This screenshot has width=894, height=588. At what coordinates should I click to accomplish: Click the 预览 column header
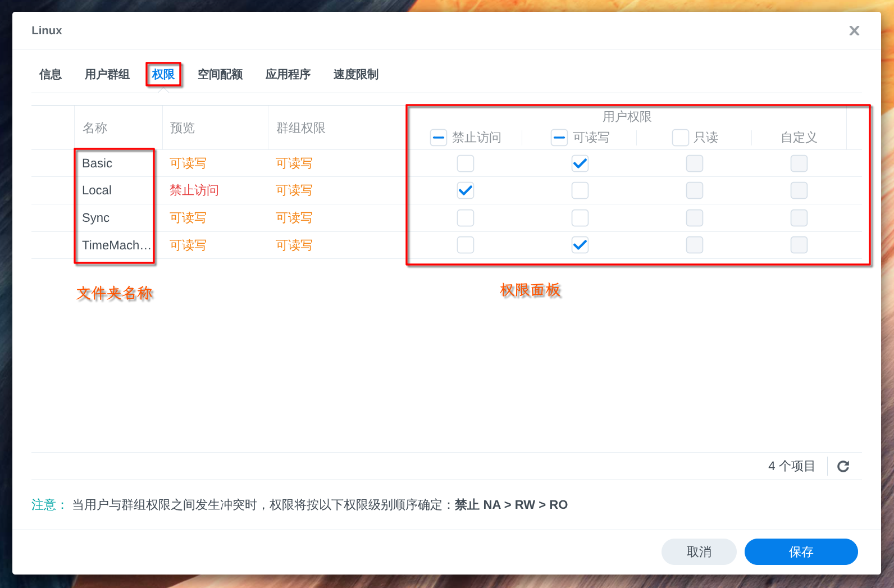coord(183,128)
